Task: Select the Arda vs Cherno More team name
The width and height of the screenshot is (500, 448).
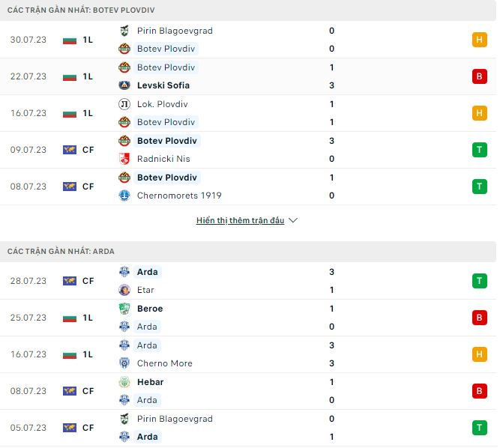Action: click(x=148, y=345)
